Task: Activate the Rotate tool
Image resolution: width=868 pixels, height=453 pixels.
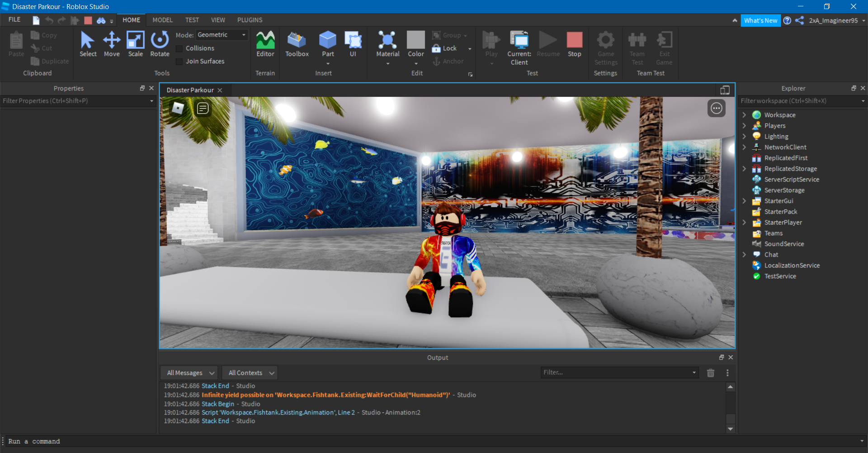Action: coord(160,44)
